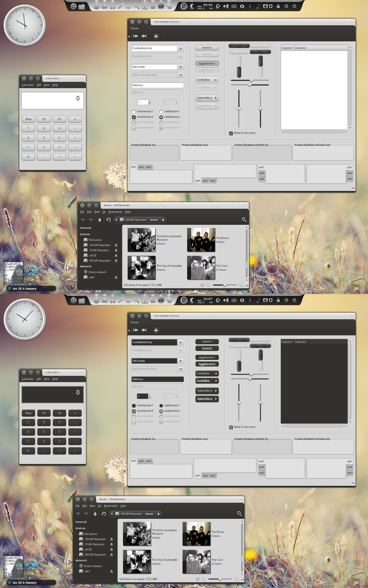Pause the track in the upper desktop music widget
The image size is (368, 588).
(x=30, y=271)
